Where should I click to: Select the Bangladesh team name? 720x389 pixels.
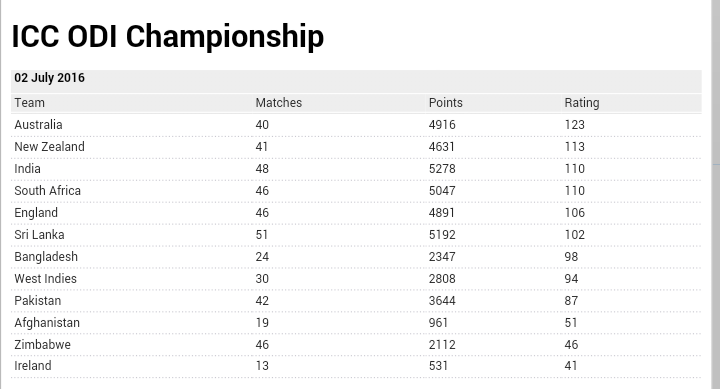click(46, 256)
